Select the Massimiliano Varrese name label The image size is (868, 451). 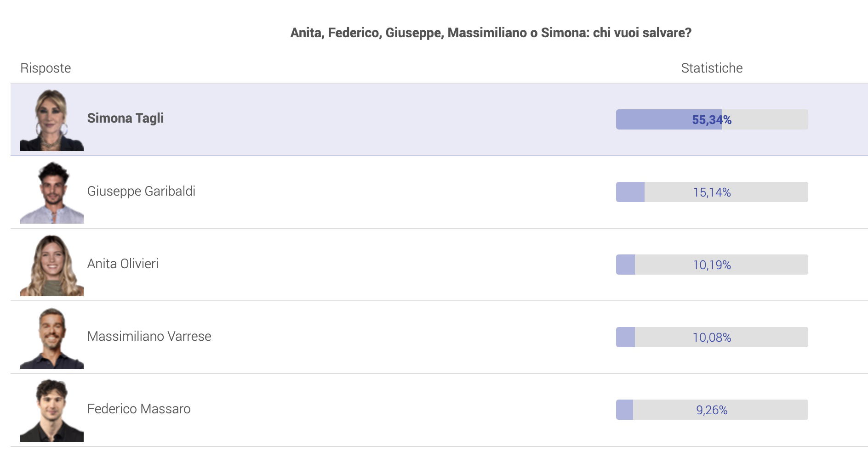click(x=149, y=336)
